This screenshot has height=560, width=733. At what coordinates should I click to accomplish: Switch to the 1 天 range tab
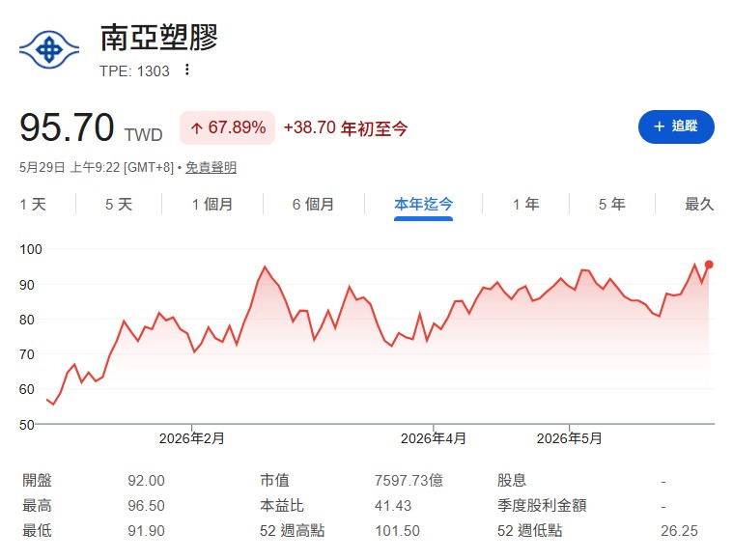33,205
